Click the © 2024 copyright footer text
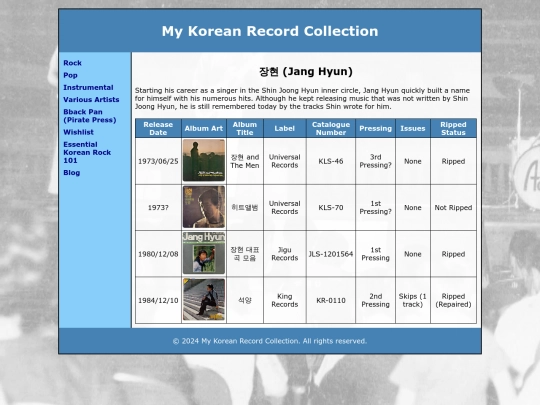The image size is (540, 405). click(270, 341)
